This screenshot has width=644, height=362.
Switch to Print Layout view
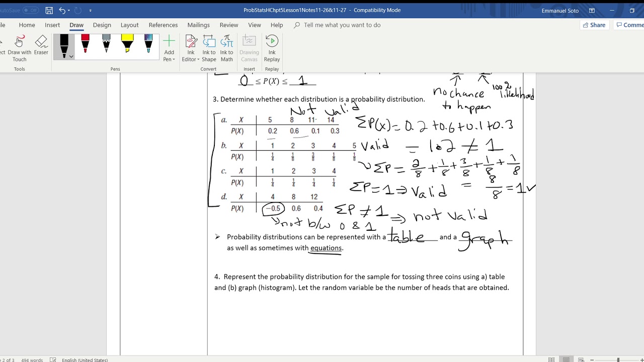tap(567, 359)
